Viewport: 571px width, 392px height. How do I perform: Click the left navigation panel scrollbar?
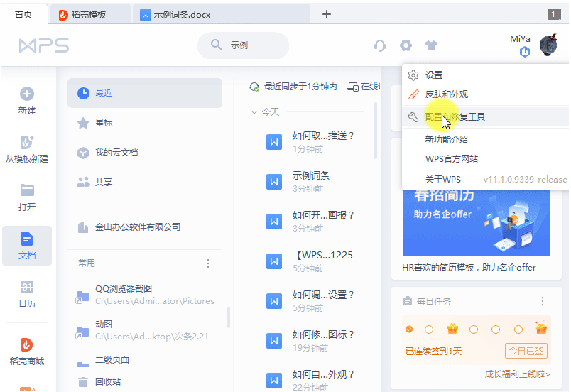click(x=228, y=317)
